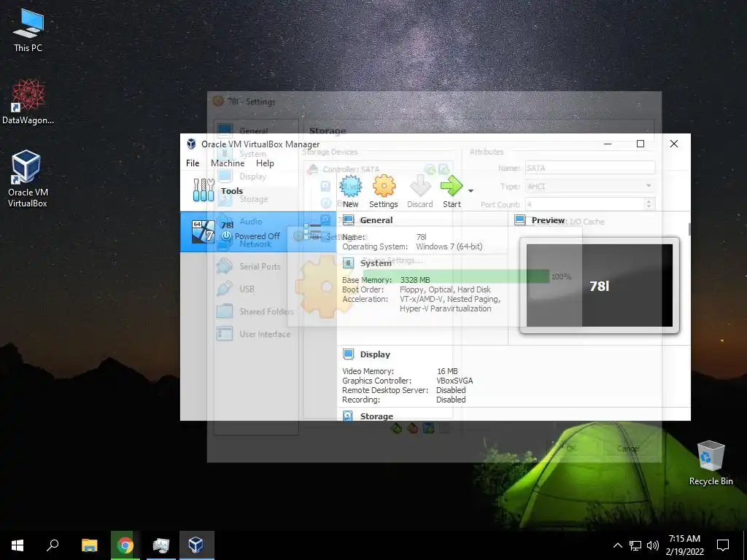This screenshot has width=747, height=560.
Task: Open the Machine menu
Action: 228,163
